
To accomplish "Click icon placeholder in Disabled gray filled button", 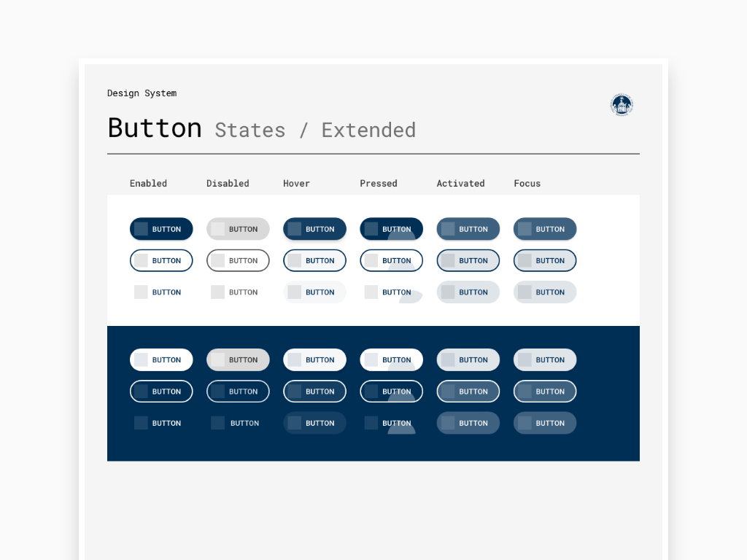I will point(217,229).
